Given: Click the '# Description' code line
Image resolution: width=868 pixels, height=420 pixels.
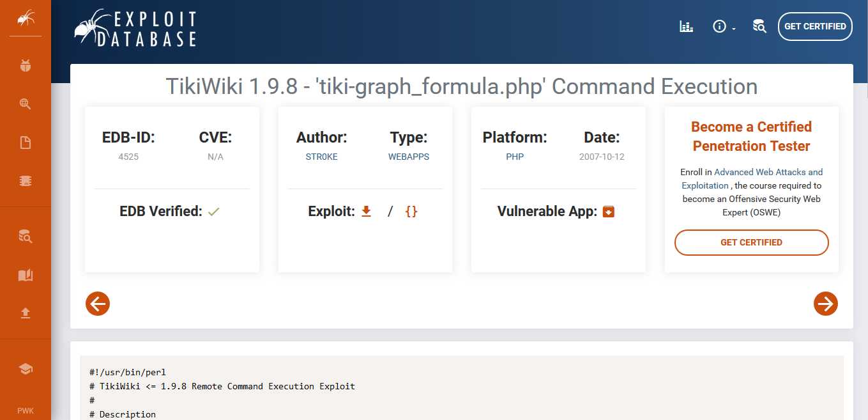Looking at the screenshot, I should coord(123,414).
